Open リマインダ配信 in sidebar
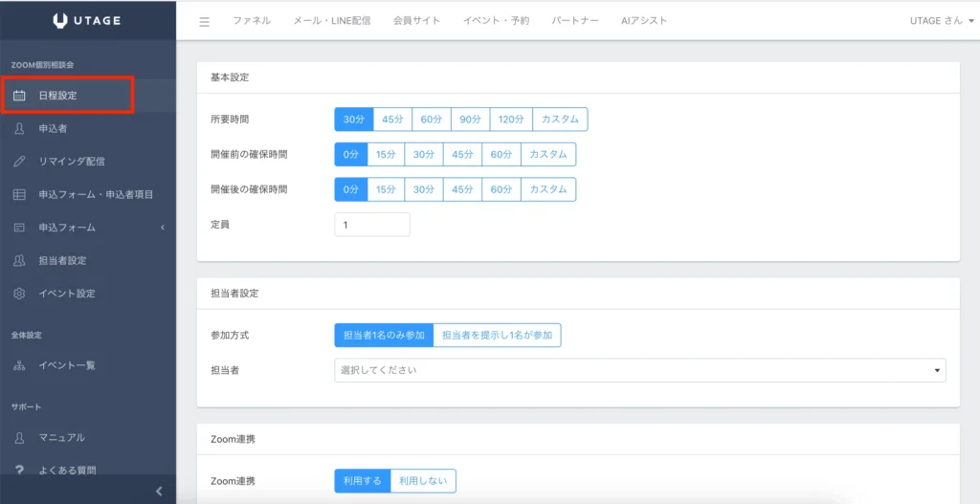 coord(88,161)
